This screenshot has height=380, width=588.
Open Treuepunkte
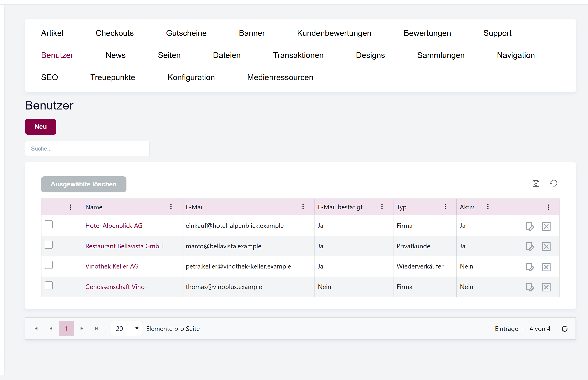click(x=113, y=77)
